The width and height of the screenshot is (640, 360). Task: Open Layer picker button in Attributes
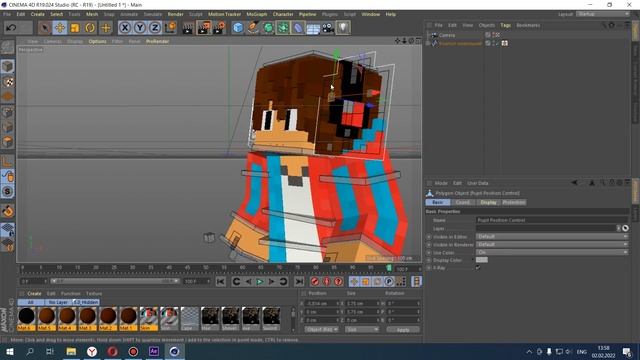625,228
